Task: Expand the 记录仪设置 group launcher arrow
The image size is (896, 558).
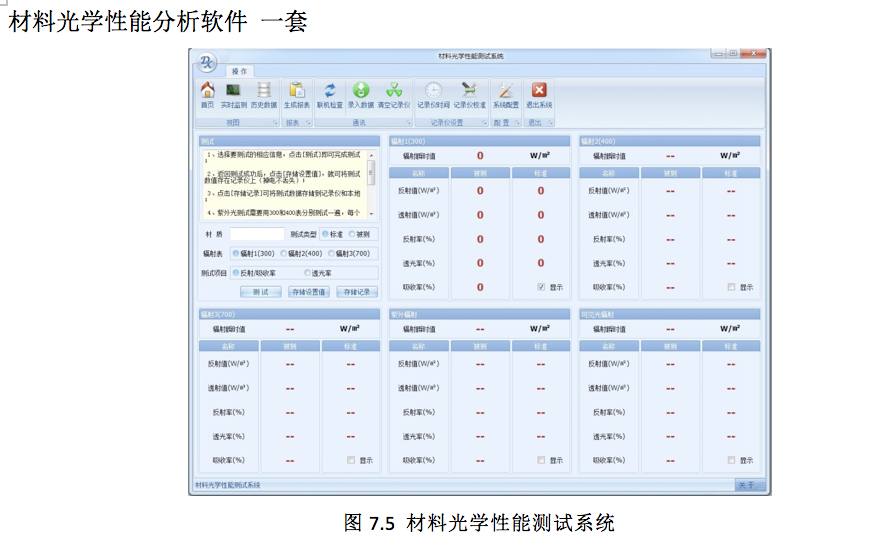Action: 484,123
